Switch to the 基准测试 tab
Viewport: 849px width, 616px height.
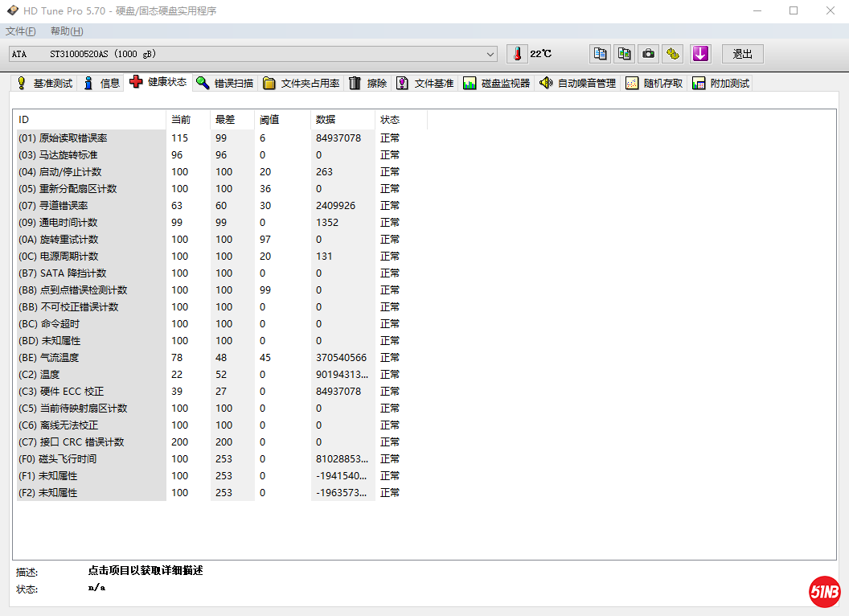[x=45, y=83]
